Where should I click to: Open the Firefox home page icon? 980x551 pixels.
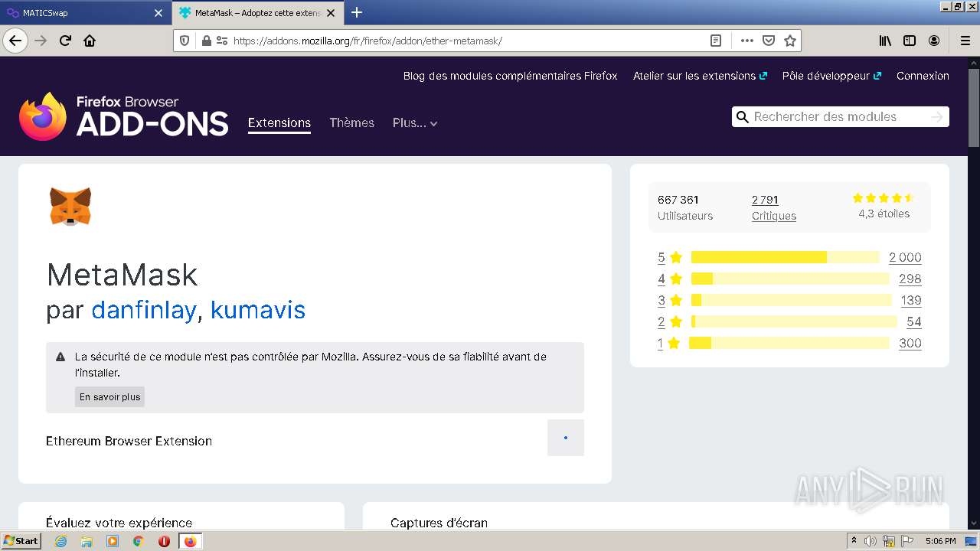(90, 41)
